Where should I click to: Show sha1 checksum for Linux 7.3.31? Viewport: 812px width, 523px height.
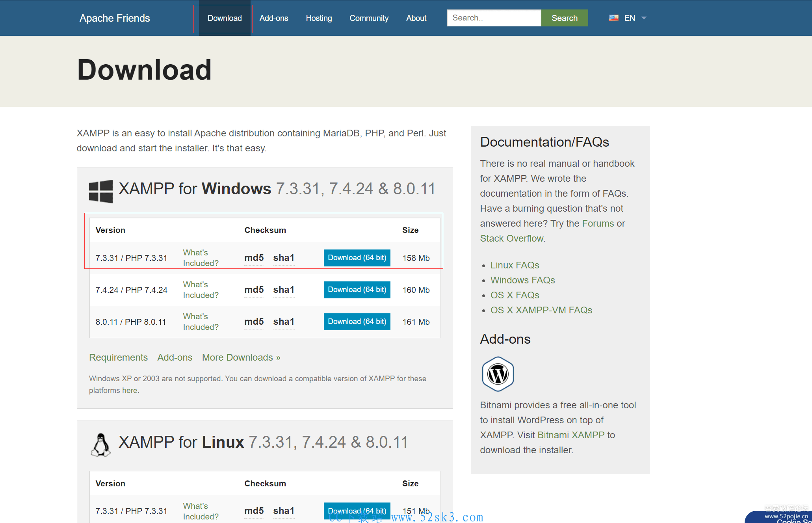click(x=284, y=511)
